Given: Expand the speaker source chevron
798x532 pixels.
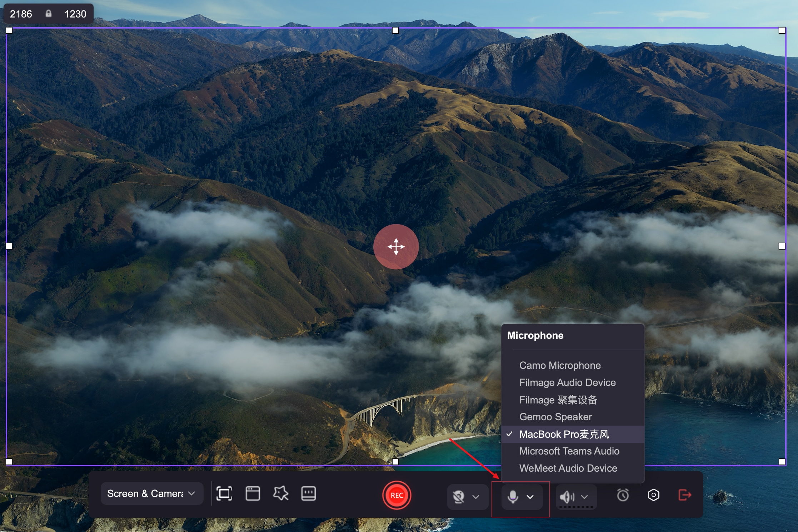Looking at the screenshot, I should (x=584, y=497).
